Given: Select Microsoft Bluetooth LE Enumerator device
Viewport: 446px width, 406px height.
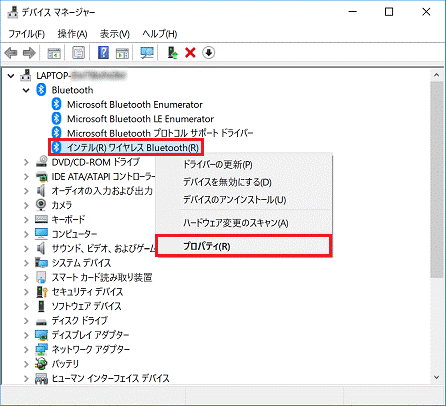Looking at the screenshot, I should pos(140,119).
